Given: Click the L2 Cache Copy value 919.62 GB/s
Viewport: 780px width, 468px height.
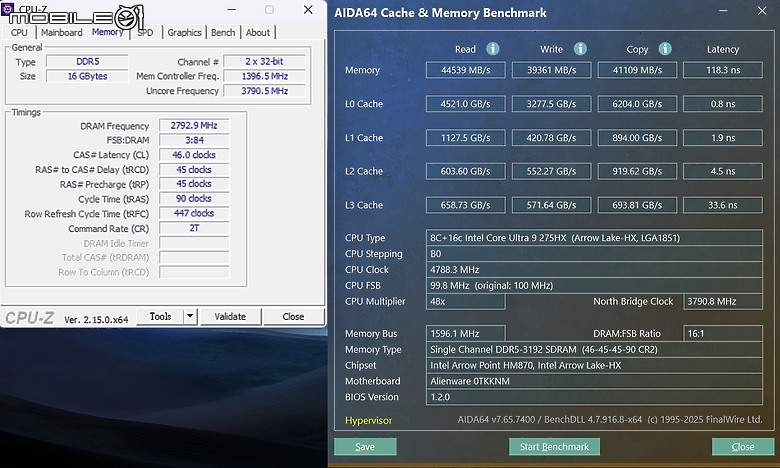Looking at the screenshot, I should click(637, 171).
